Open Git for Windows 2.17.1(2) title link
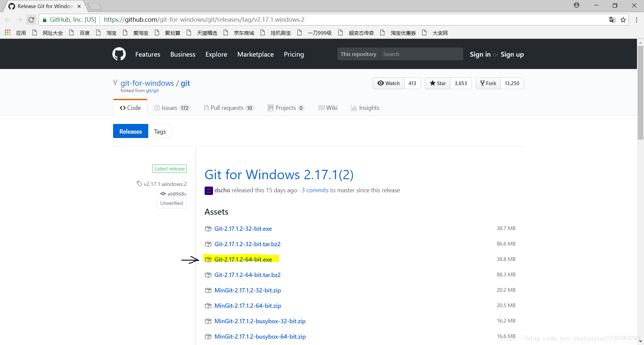The height and width of the screenshot is (345, 644). 279,175
